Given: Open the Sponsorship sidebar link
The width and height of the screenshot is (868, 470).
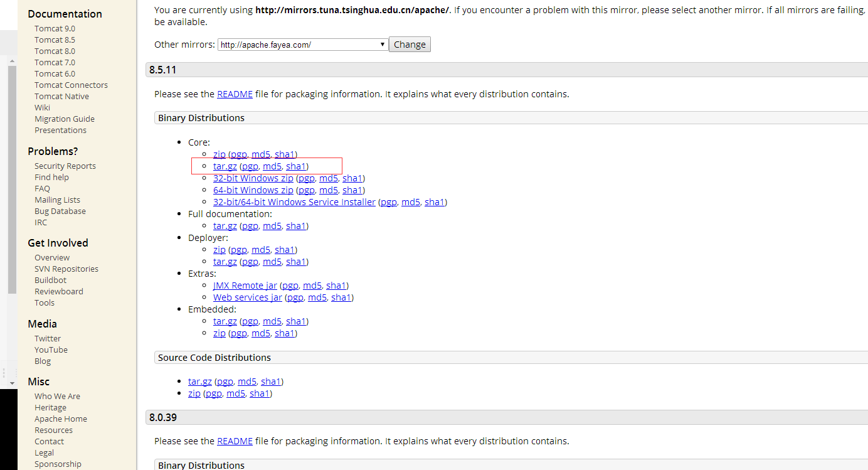Looking at the screenshot, I should (58, 464).
